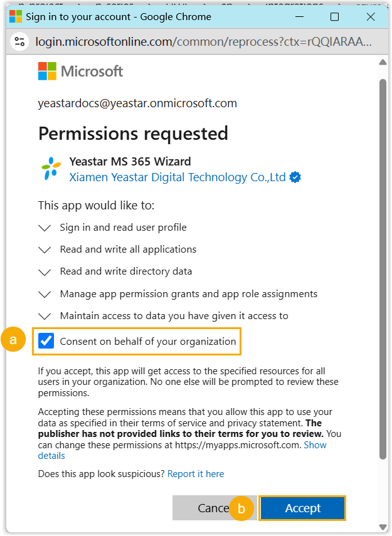This screenshot has height=536, width=392.
Task: Open Xiamen Yeastar Digital Technology publisher link
Action: pyautogui.click(x=177, y=177)
